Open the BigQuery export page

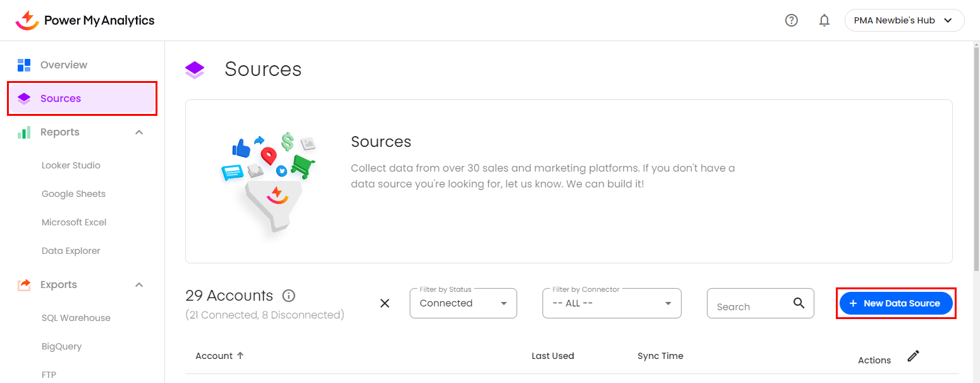coord(61,346)
